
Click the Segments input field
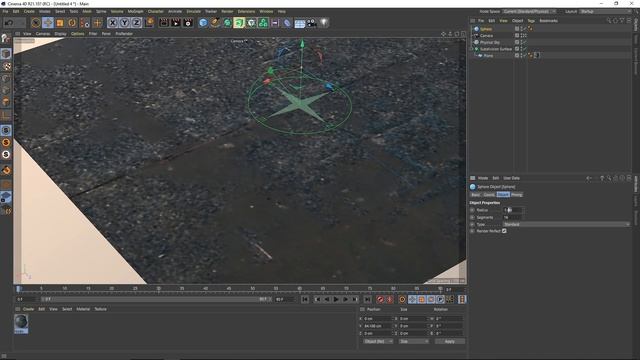tap(512, 218)
